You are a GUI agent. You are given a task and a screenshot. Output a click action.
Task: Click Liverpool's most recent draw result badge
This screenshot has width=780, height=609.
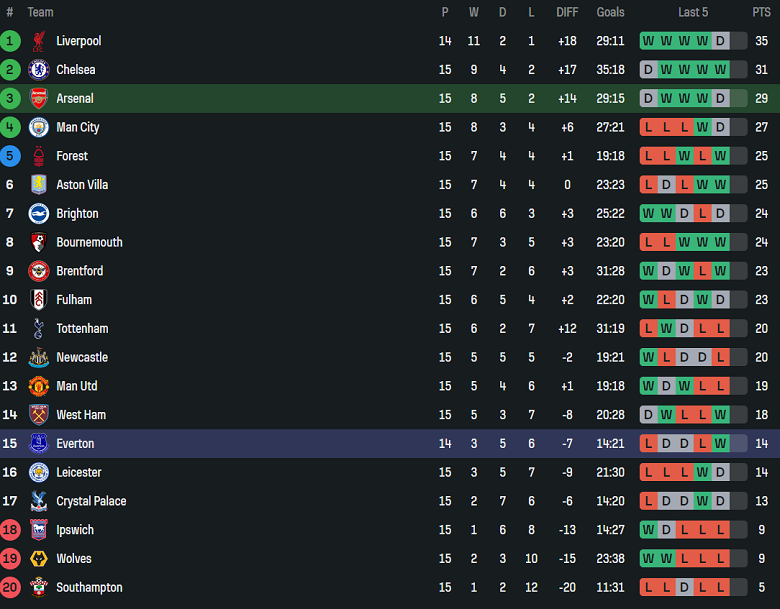coord(720,41)
